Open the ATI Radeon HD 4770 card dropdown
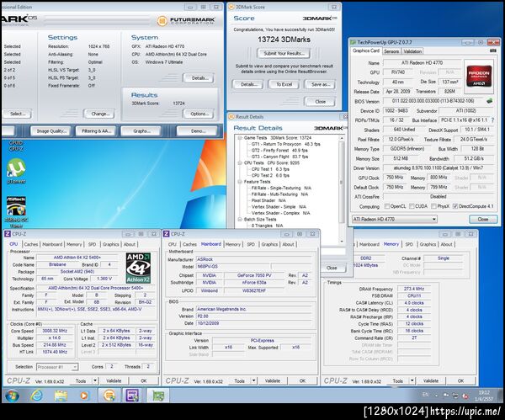Viewport: 505px width, 420px height. [x=394, y=219]
